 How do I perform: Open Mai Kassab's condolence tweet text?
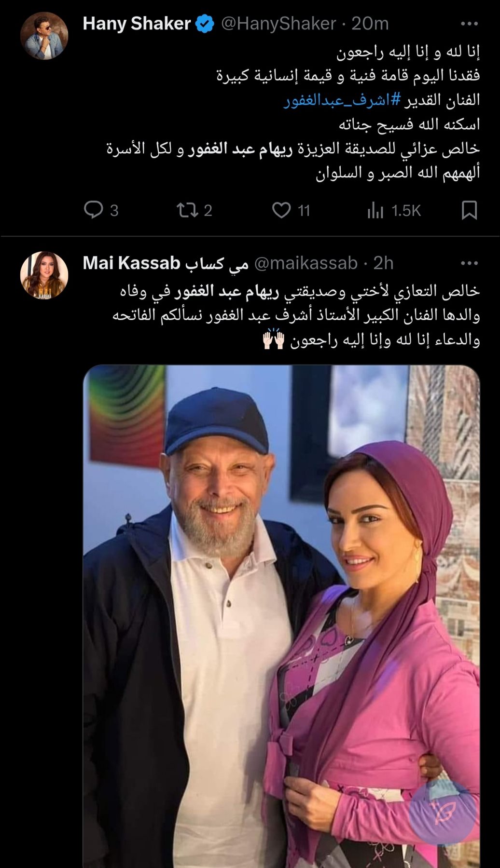(x=296, y=315)
